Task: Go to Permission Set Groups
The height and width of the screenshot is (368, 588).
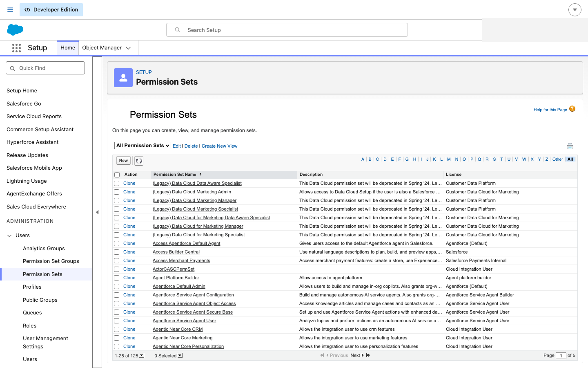Action: pos(51,261)
